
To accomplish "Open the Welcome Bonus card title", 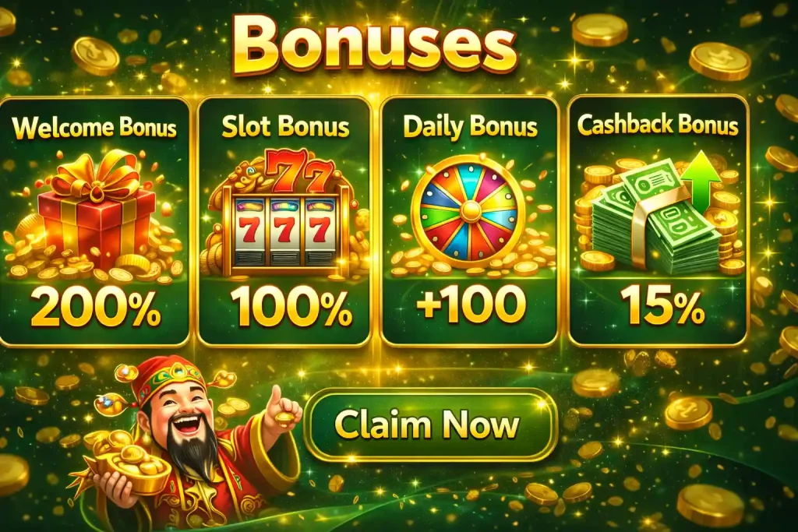I will 94,127.
